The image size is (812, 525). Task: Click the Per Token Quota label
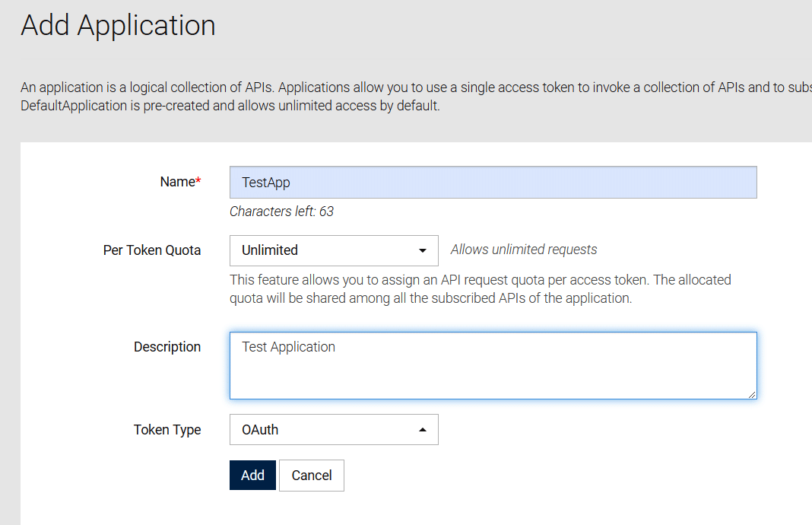pyautogui.click(x=152, y=250)
